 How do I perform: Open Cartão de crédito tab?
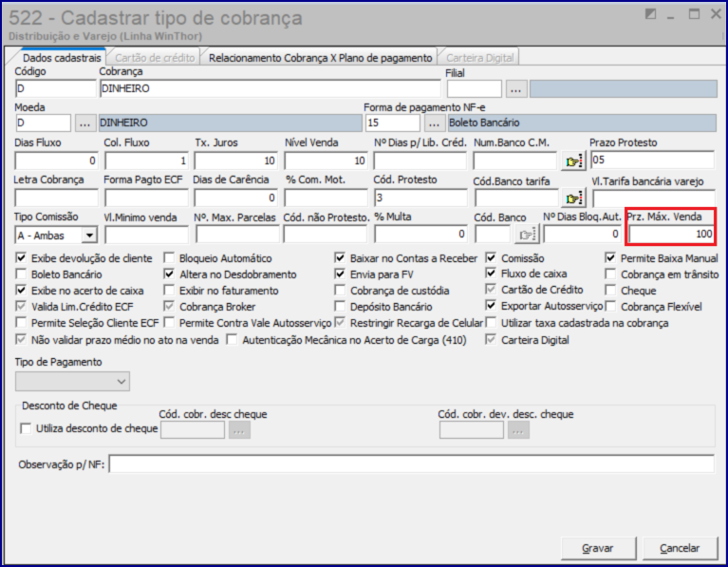(x=155, y=58)
